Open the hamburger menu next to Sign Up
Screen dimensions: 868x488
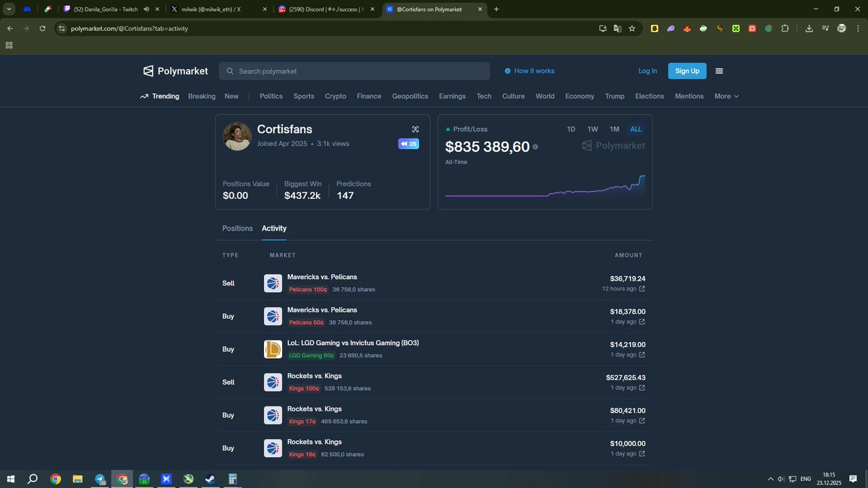719,71
